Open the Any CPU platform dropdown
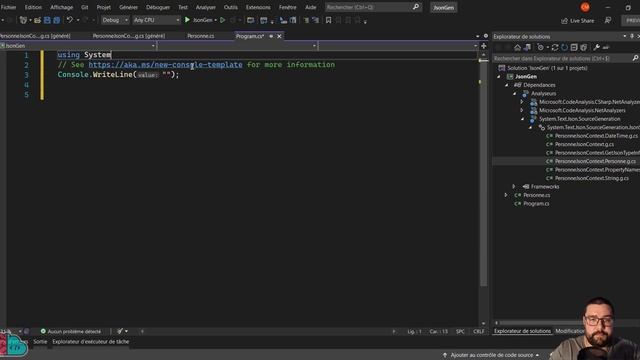 156,20
